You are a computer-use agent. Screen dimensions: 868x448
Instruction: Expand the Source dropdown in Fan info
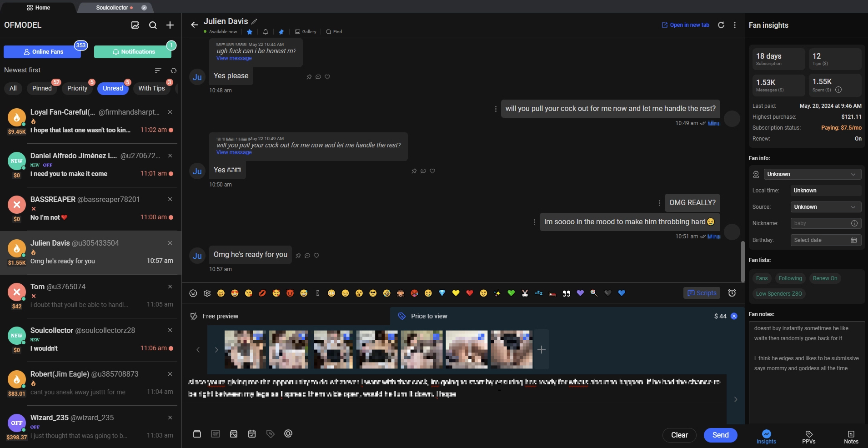[x=825, y=207]
